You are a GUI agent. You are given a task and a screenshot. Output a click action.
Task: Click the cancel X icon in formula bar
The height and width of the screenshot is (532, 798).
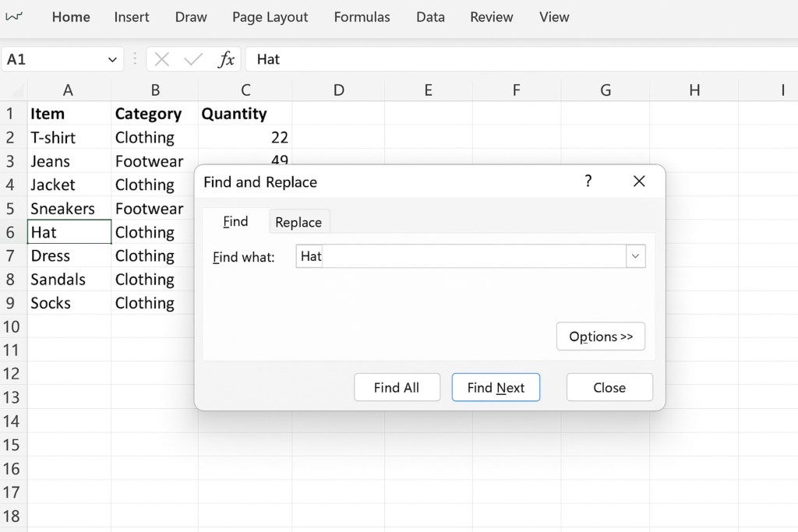[162, 59]
